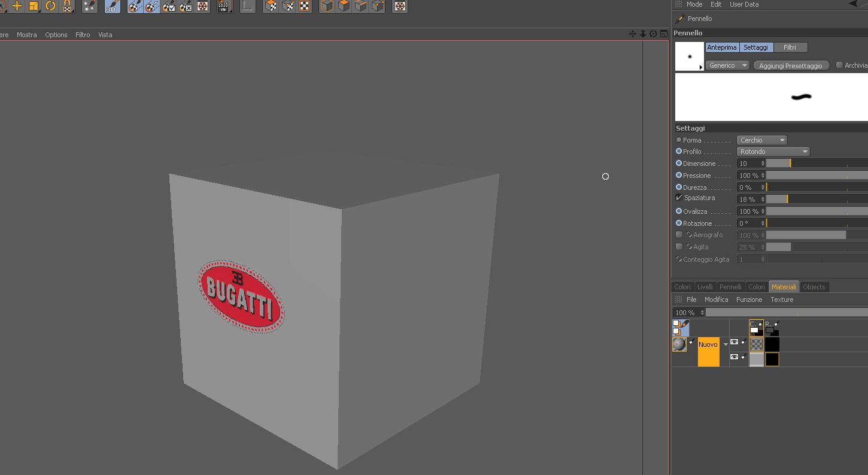This screenshot has height=475, width=868.
Task: Click the discard projection X icon
Action: [186, 6]
